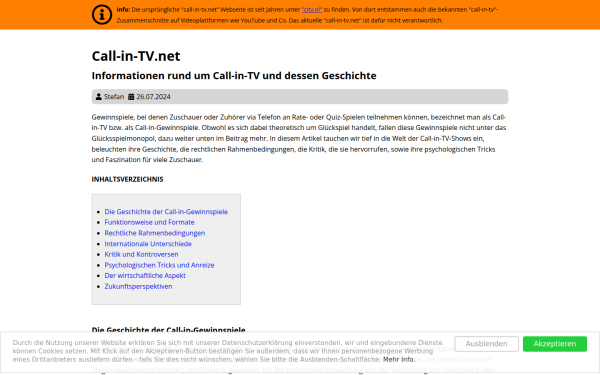Viewport: 600px width, 375px height.
Task: Go to Der wirtschaftliche Aspekt section
Action: [x=145, y=276]
